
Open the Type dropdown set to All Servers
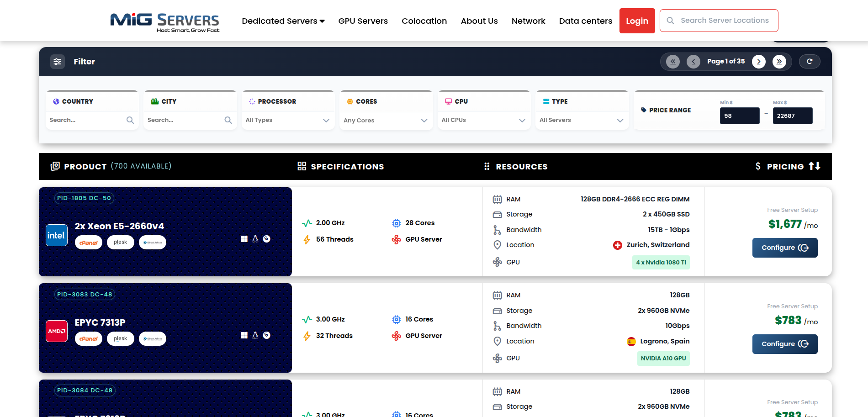(582, 120)
